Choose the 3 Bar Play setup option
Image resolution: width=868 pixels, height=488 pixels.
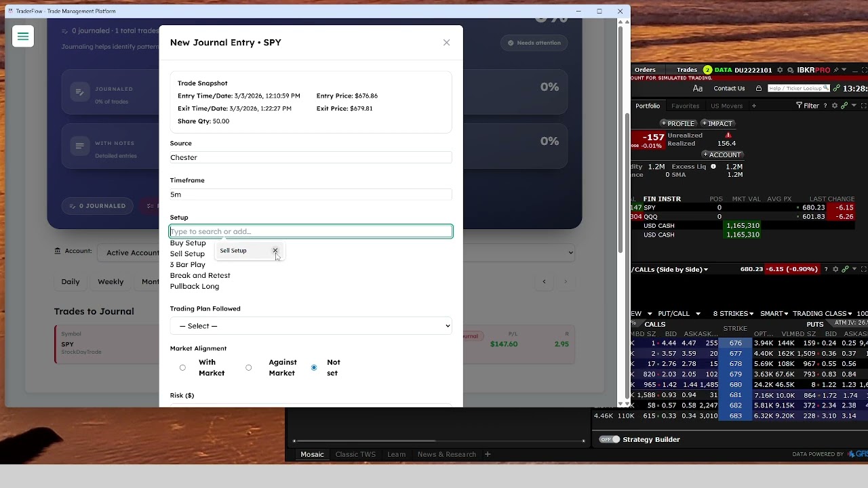(x=188, y=264)
